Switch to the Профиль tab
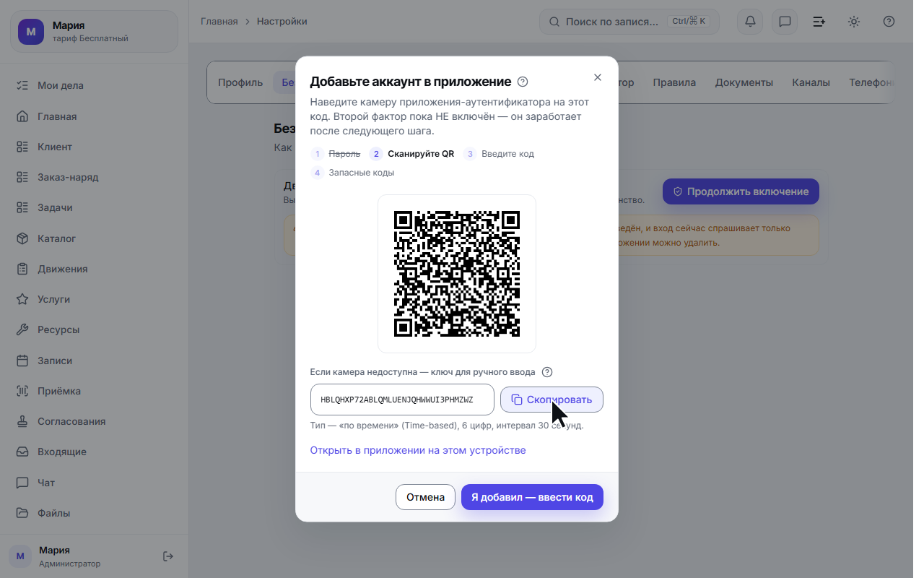Screen dimensions: 924x578 [x=240, y=82]
